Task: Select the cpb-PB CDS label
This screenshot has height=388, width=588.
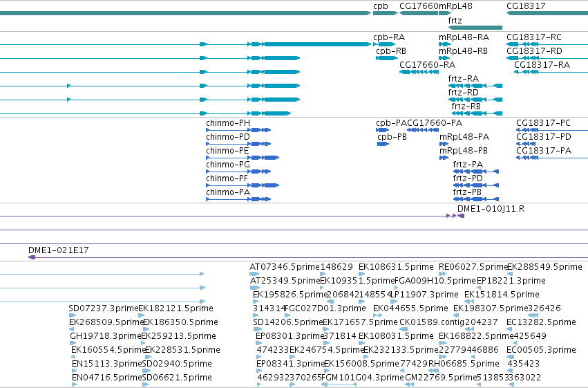Action: point(392,137)
